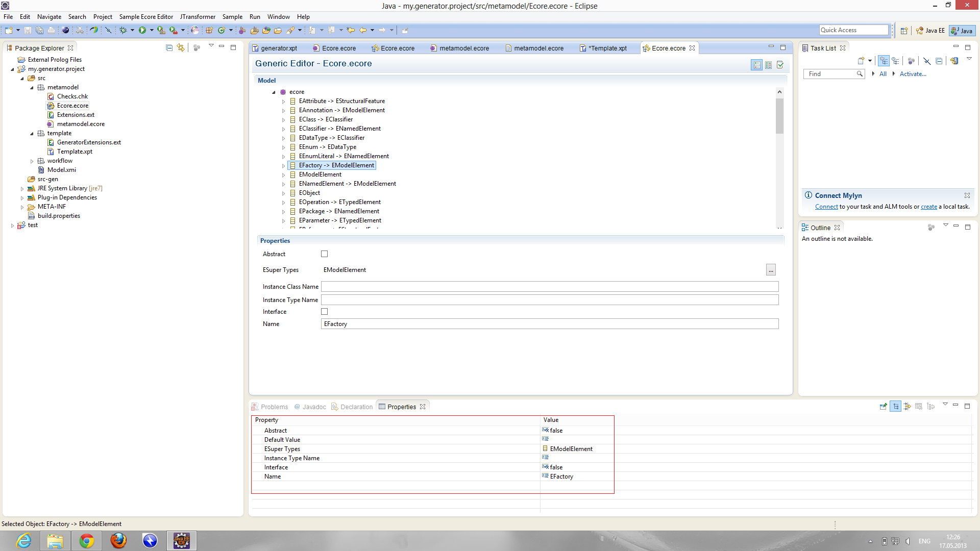The image size is (980, 551).
Task: Collapse the metamodel package
Action: pos(32,88)
